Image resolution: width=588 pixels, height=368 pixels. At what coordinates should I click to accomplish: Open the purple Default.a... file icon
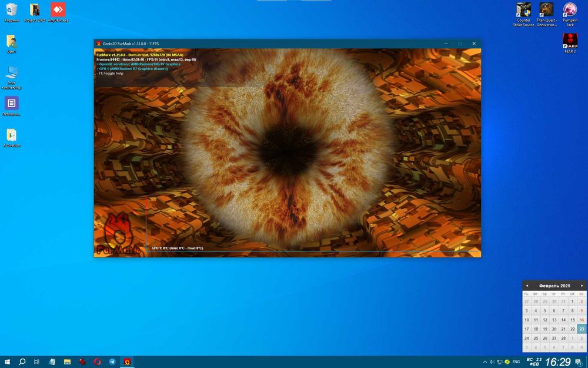pyautogui.click(x=12, y=106)
